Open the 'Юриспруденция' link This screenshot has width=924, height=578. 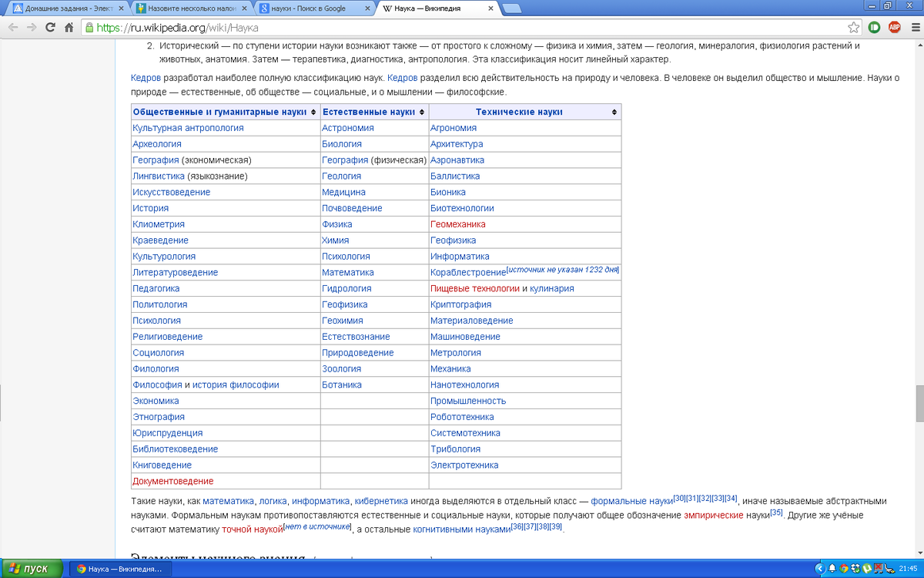pyautogui.click(x=168, y=433)
